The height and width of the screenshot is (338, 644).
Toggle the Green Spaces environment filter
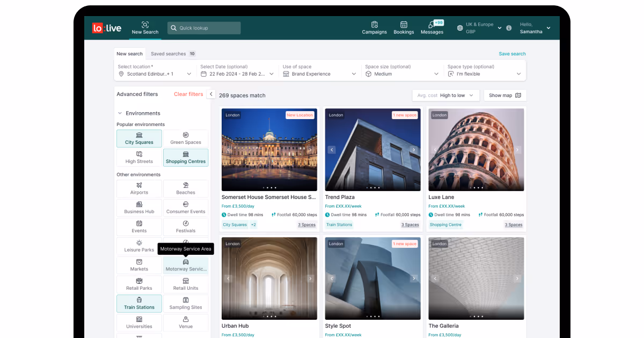(x=186, y=138)
